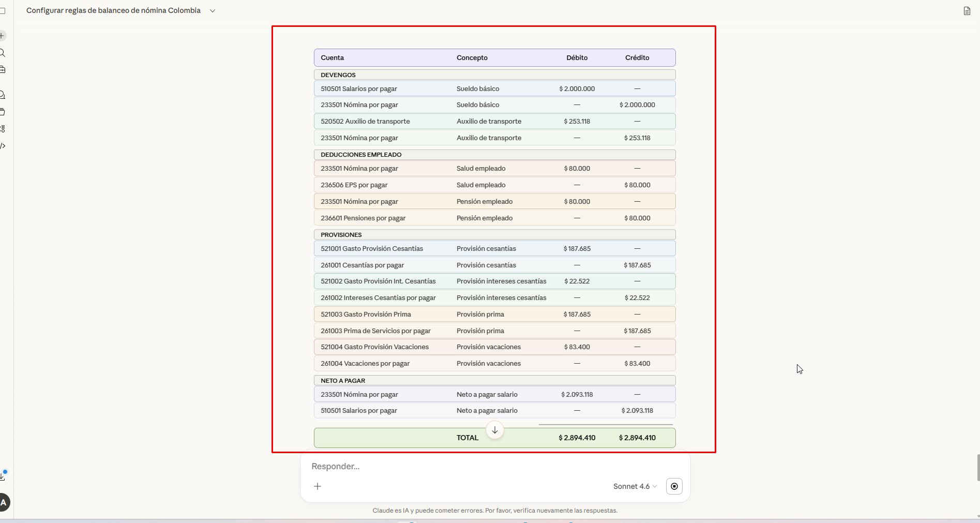
Task: Select the DEVENGOS section header
Action: point(495,74)
